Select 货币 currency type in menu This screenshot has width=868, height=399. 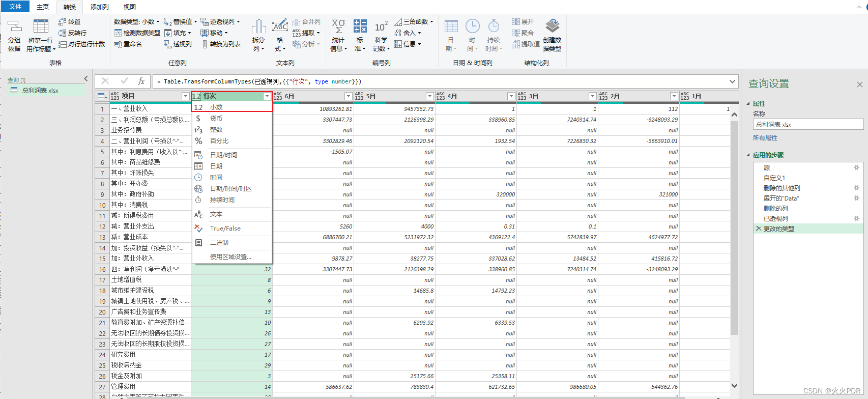[232, 119]
